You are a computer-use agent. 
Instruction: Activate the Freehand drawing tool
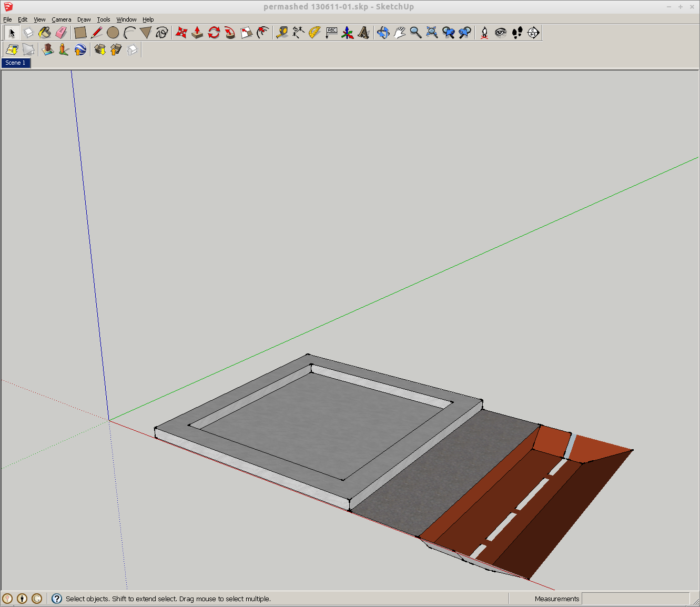click(x=161, y=33)
